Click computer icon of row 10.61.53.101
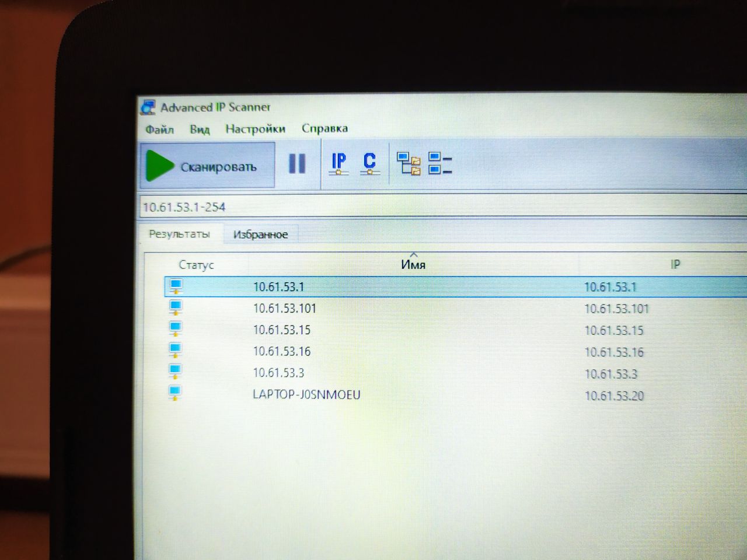 click(175, 307)
